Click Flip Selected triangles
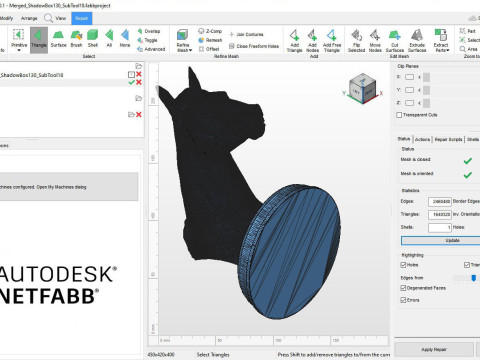 tap(356, 41)
